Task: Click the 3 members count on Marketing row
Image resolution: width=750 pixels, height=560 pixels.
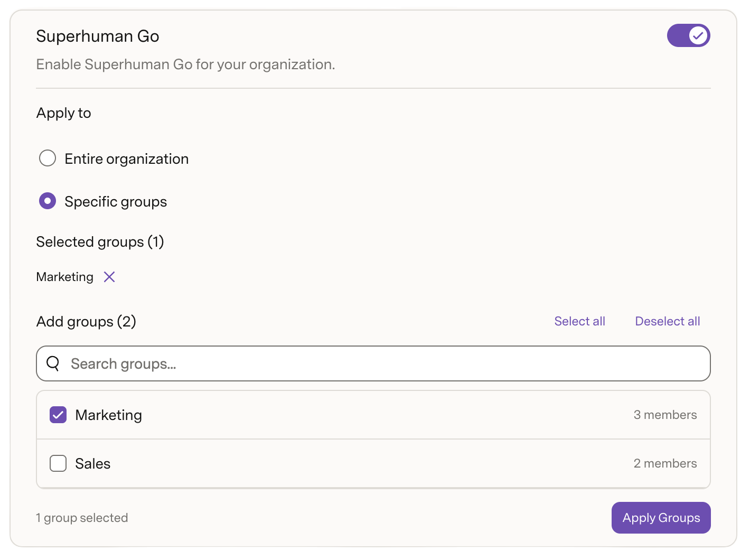Action: [x=665, y=415]
